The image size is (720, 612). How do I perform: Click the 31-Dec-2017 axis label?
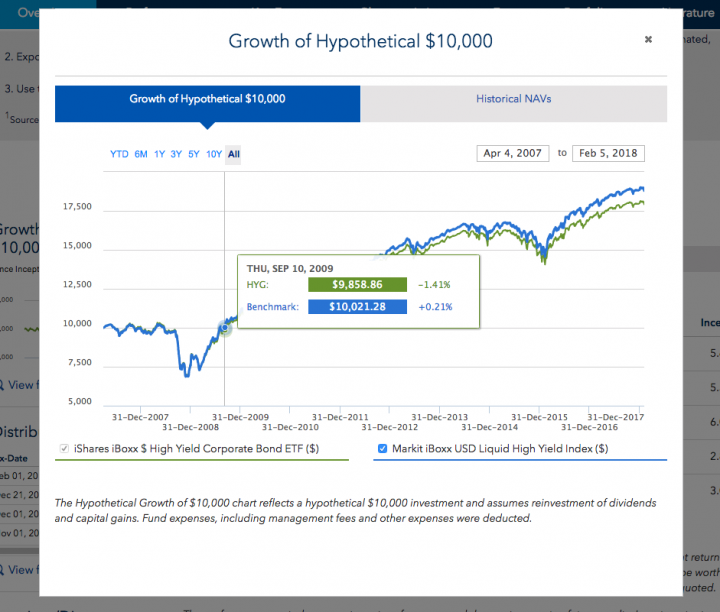[x=615, y=417]
